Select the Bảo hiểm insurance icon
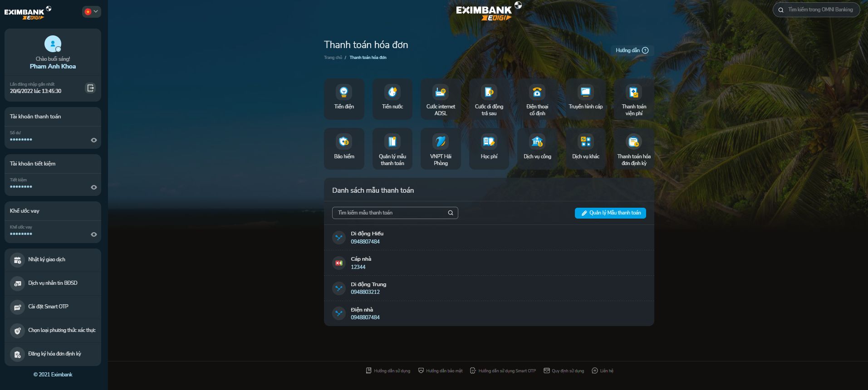 [344, 148]
